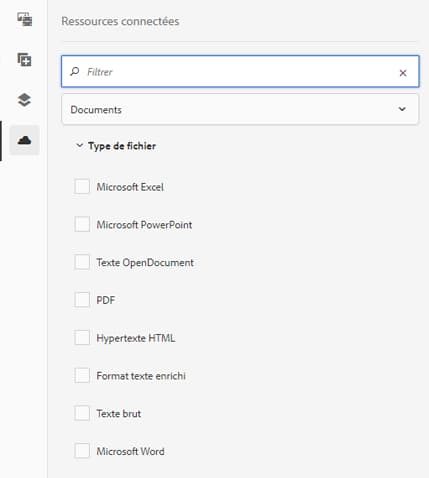Enable the Microsoft Word checkbox
This screenshot has width=429, height=478.
click(82, 451)
